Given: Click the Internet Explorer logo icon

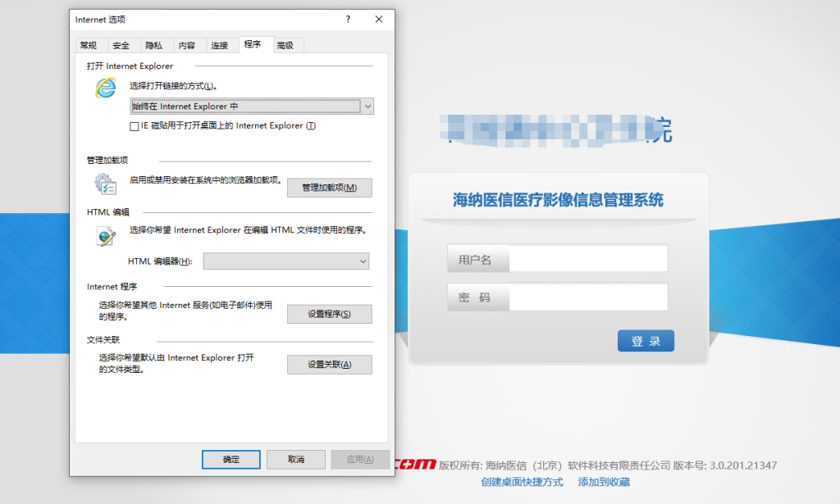Looking at the screenshot, I should pos(106,88).
